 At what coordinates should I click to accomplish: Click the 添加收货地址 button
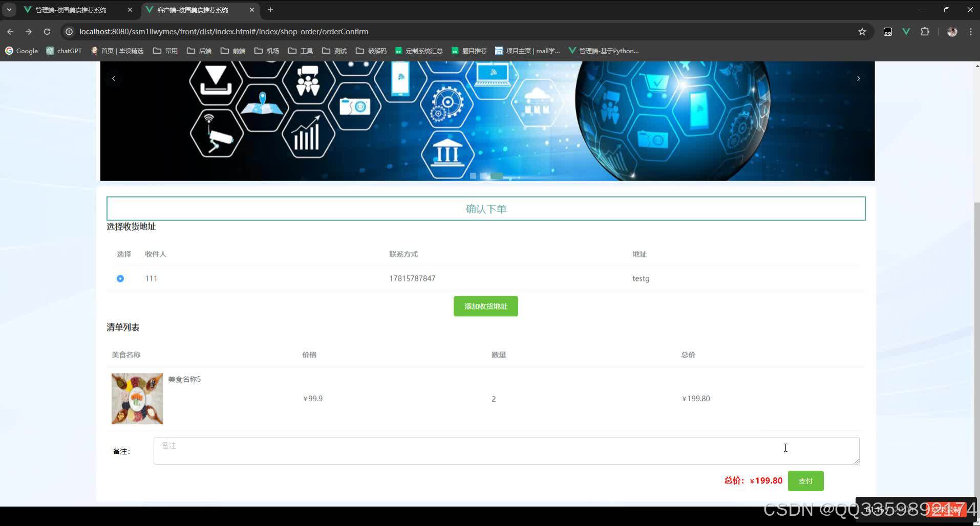[x=485, y=306]
